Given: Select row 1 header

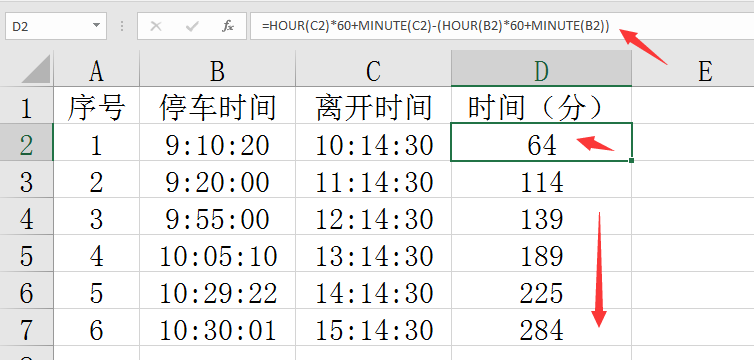Looking at the screenshot, I should pyautogui.click(x=26, y=105).
